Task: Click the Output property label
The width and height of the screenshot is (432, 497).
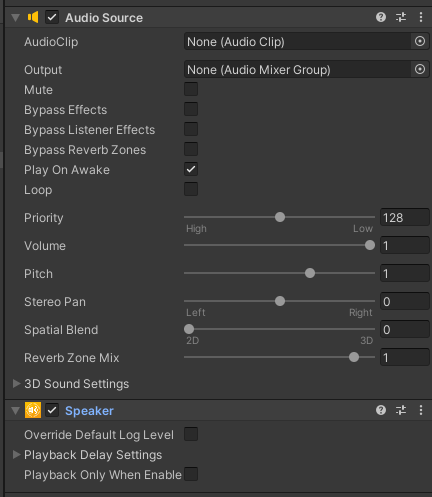Action: [43, 70]
